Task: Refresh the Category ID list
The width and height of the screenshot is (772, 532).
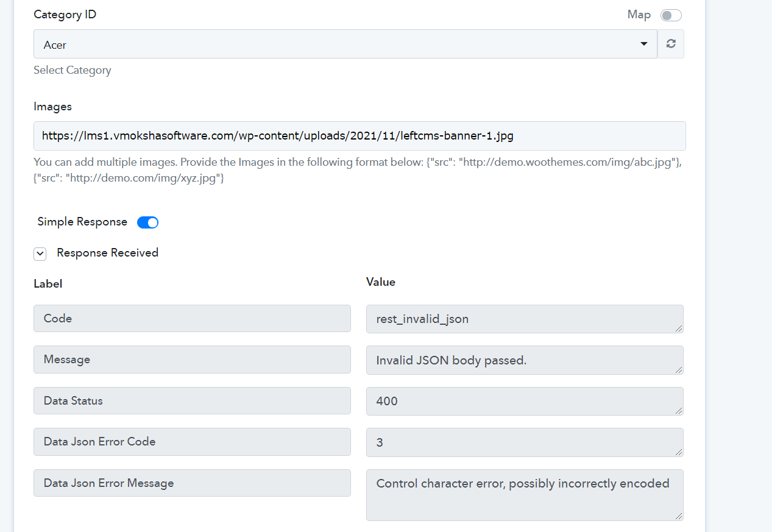Action: pos(671,44)
